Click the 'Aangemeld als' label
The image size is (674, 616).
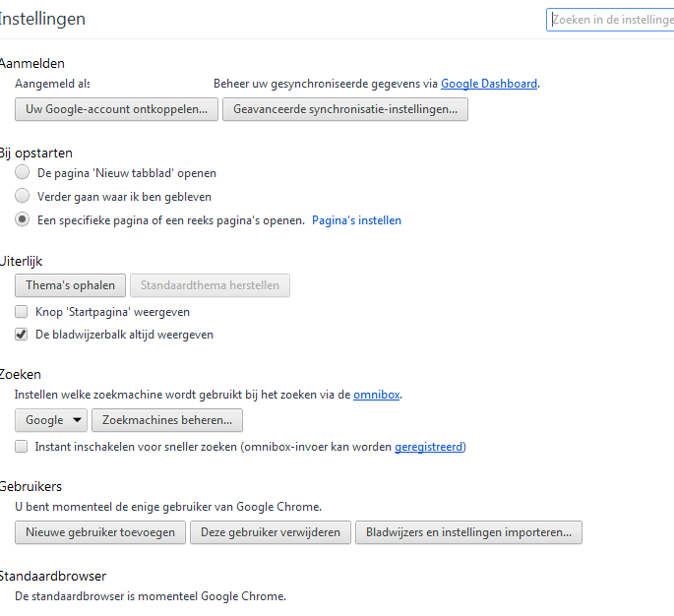(x=52, y=84)
